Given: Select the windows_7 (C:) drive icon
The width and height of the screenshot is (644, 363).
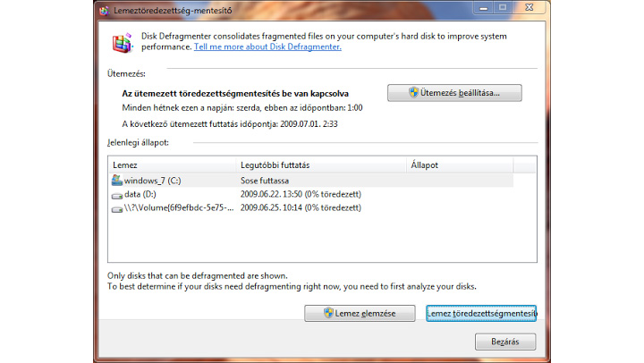Looking at the screenshot, I should click(x=116, y=180).
